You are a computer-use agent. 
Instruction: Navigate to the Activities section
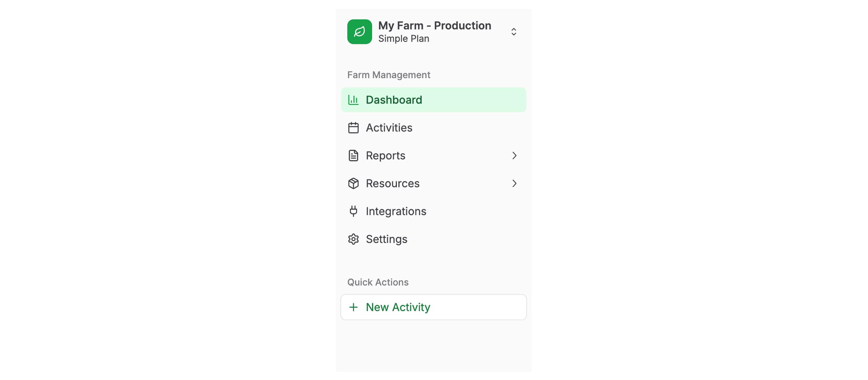pos(389,128)
